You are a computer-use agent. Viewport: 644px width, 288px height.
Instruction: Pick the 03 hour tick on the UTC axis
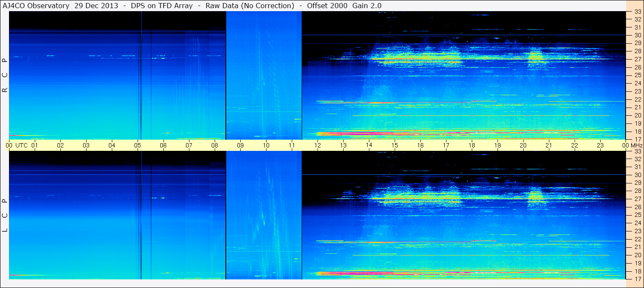point(86,145)
